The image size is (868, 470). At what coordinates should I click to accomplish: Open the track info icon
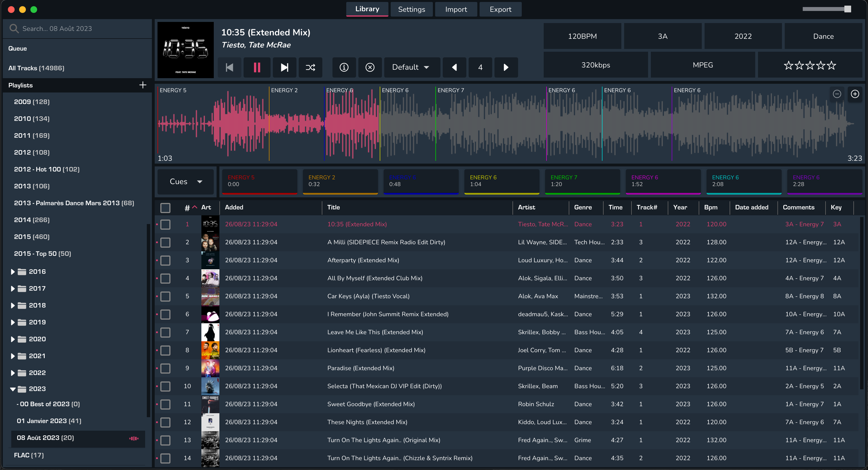click(x=344, y=67)
